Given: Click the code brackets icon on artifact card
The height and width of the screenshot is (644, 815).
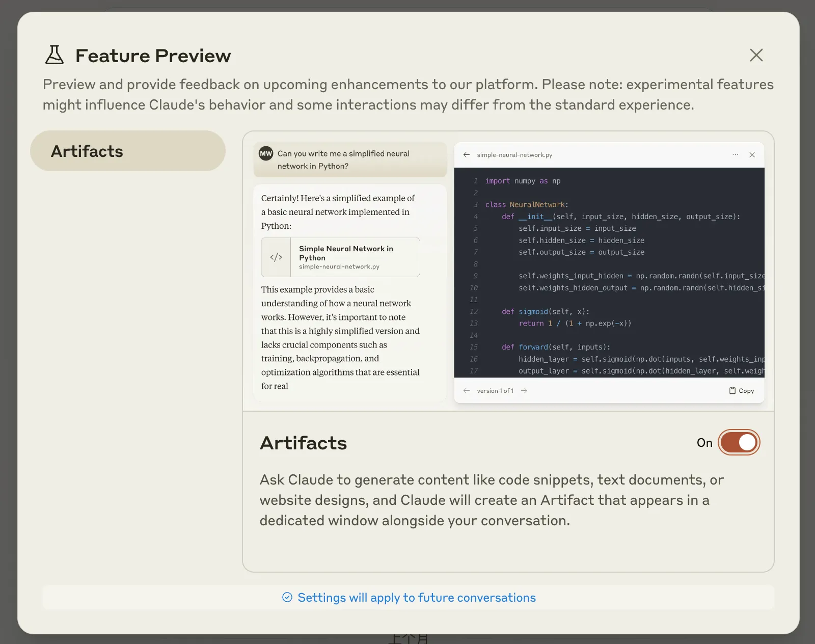Looking at the screenshot, I should point(276,257).
